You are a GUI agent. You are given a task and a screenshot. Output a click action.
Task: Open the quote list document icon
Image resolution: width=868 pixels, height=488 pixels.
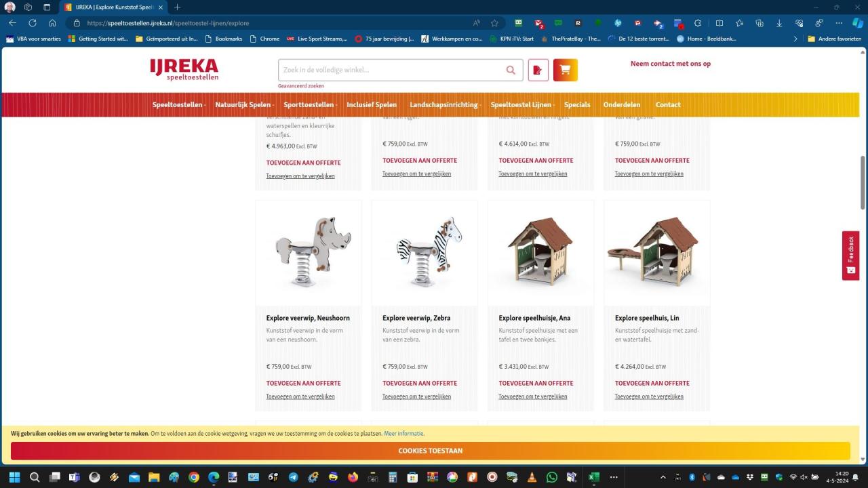(x=538, y=70)
